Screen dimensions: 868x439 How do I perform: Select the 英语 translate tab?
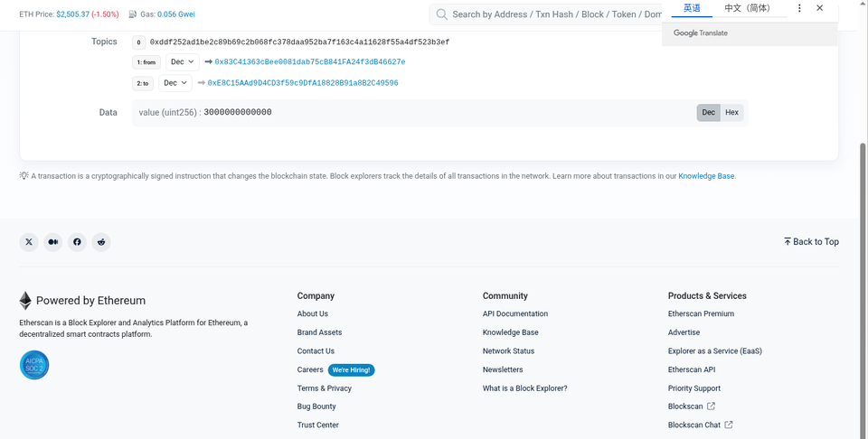point(692,8)
